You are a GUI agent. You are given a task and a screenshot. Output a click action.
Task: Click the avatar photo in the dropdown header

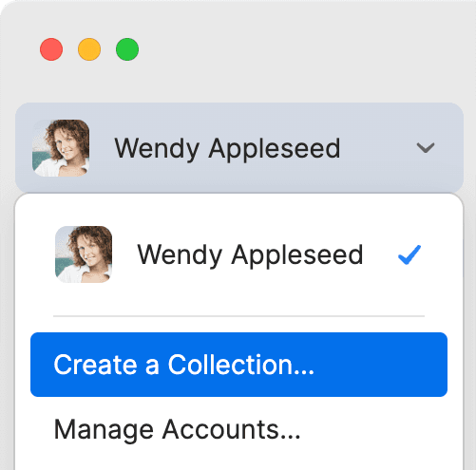click(61, 148)
